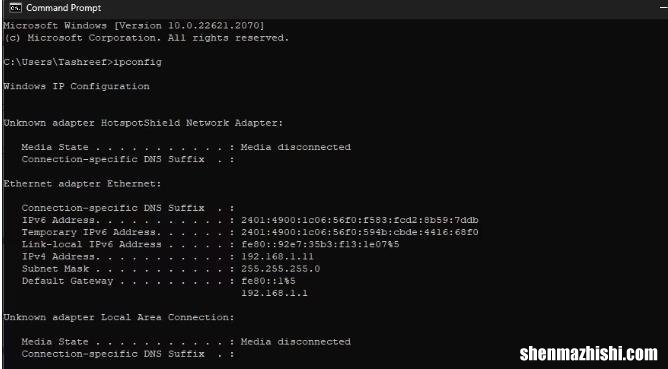
Task: Click the Command Prompt window title text
Action: point(64,8)
